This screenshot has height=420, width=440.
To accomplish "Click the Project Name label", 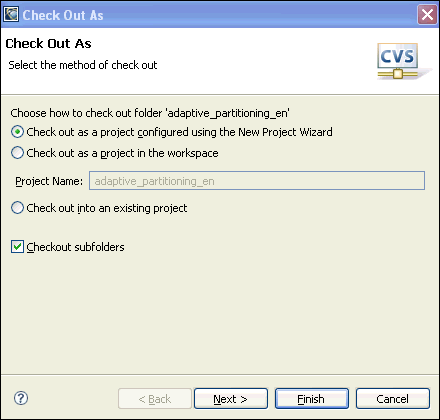I will point(49,181).
